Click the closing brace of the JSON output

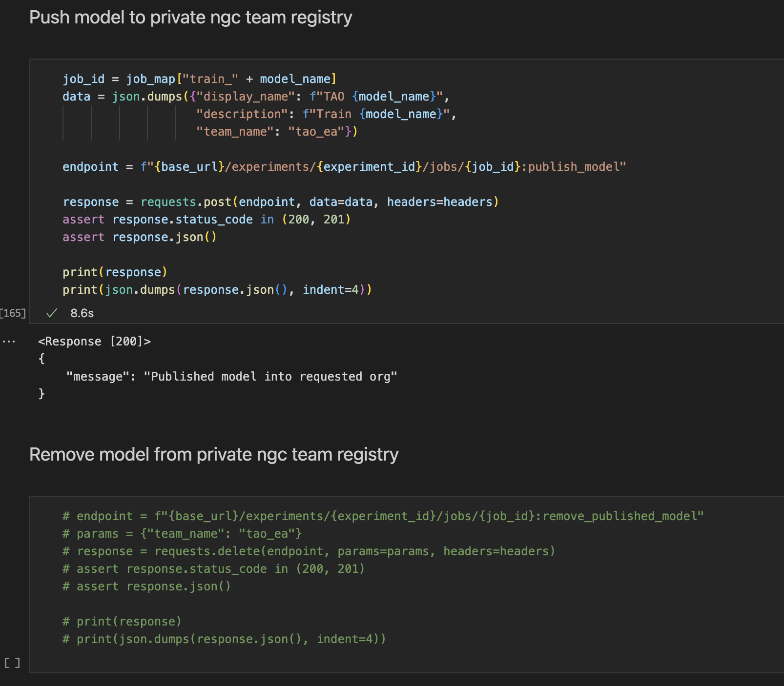41,394
